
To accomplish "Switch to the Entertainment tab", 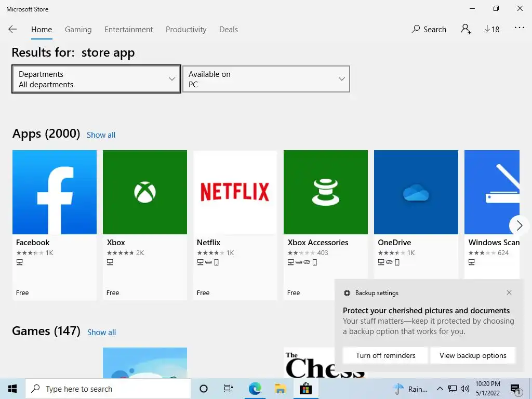I will 129,30.
